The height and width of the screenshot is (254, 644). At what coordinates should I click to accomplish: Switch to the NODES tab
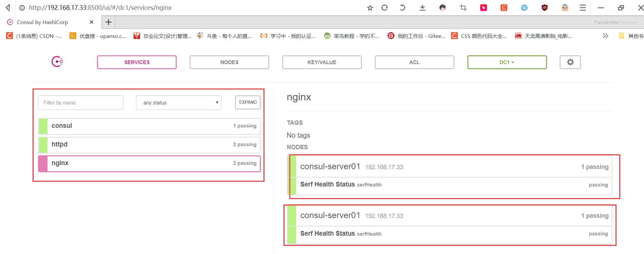coord(229,62)
